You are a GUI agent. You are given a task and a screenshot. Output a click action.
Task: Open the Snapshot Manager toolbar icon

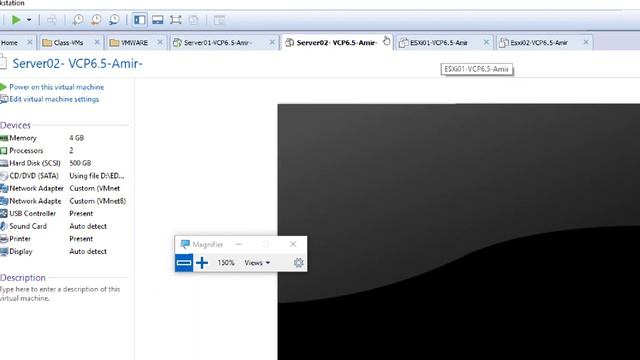coord(114,20)
